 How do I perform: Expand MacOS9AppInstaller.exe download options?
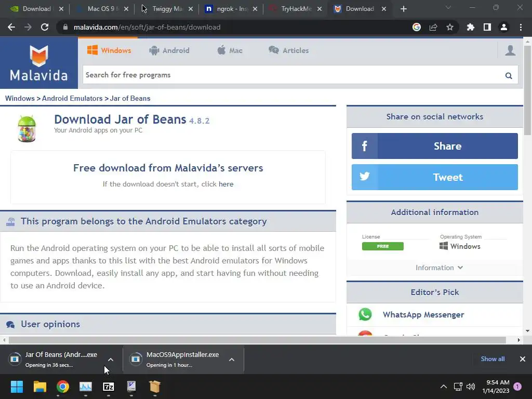coord(232,360)
